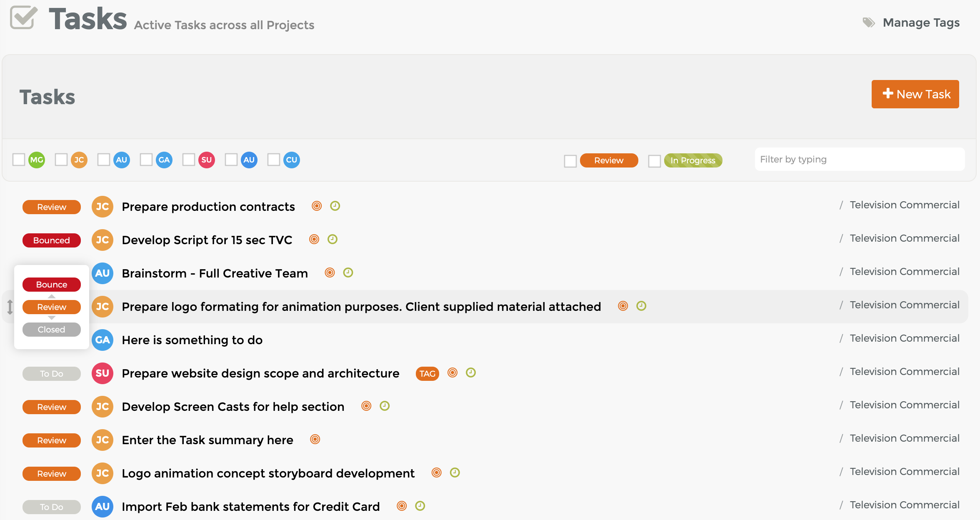This screenshot has width=980, height=520.
Task: Click target icon beside Brainstorm task
Action: tap(330, 272)
